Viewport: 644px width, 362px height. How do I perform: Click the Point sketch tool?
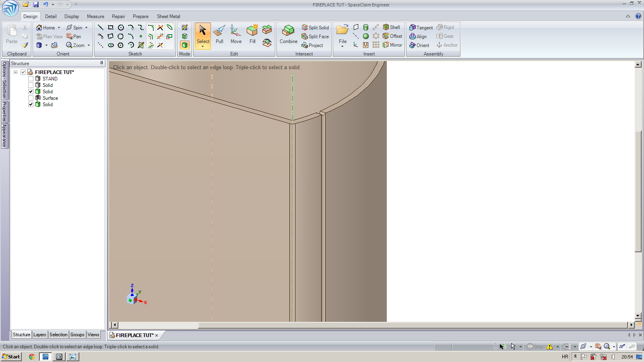tap(141, 36)
